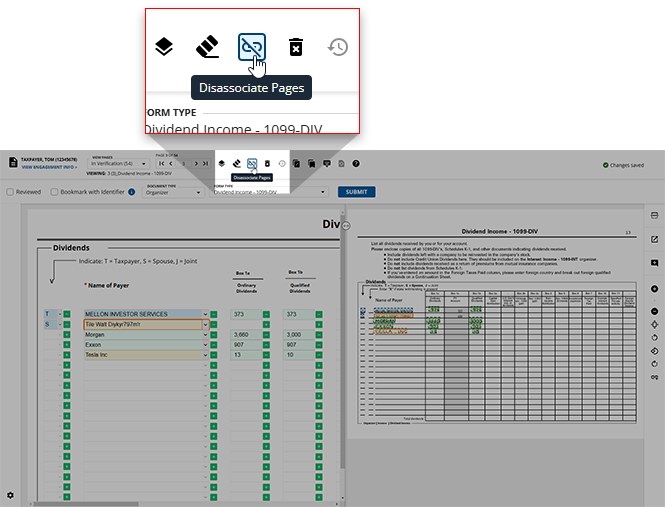Click the trash delete icon in the toolbar
Screen dimensions: 665x507
click(295, 47)
